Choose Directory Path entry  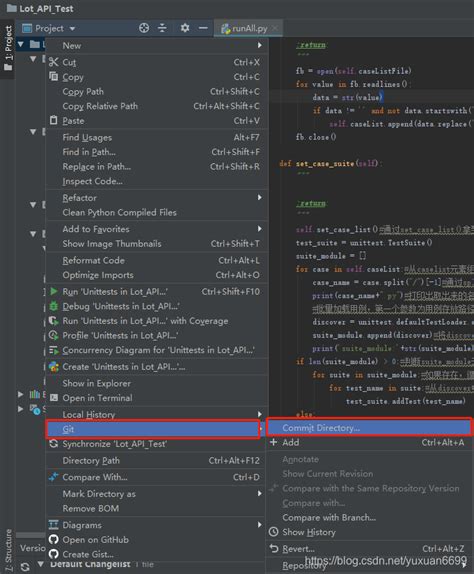(157, 461)
